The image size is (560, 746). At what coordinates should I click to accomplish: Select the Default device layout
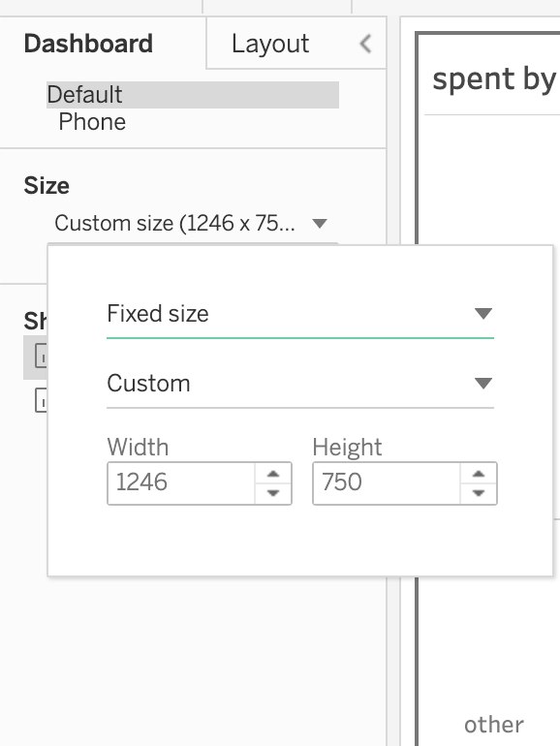point(193,95)
